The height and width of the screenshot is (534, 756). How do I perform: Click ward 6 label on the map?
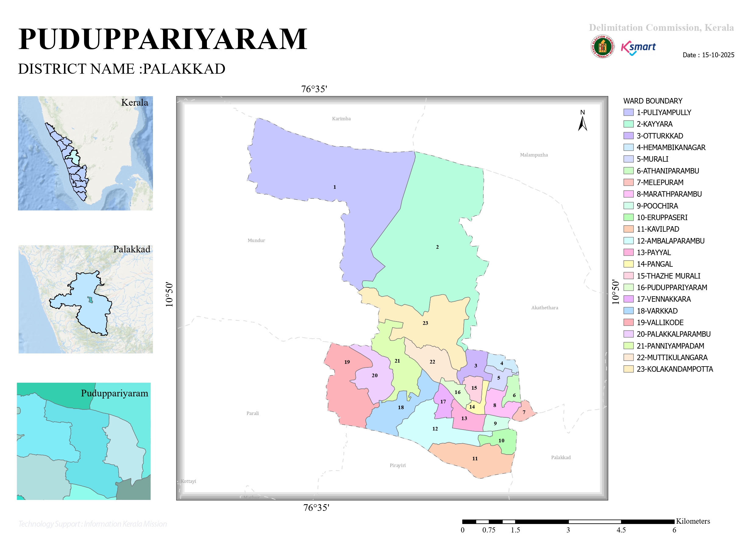[x=514, y=395]
